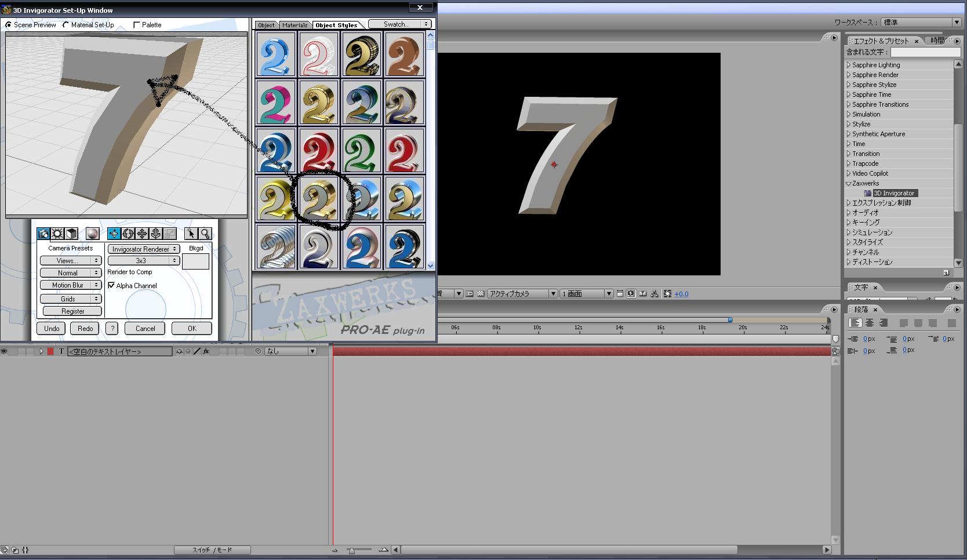967x560 pixels.
Task: Select the 3D Invigorator effect item
Action: tap(893, 193)
